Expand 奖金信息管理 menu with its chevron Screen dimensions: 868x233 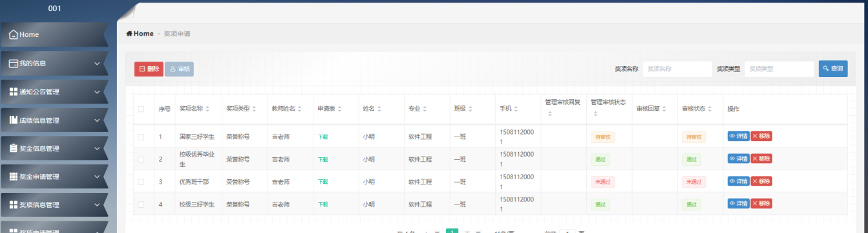pos(97,148)
